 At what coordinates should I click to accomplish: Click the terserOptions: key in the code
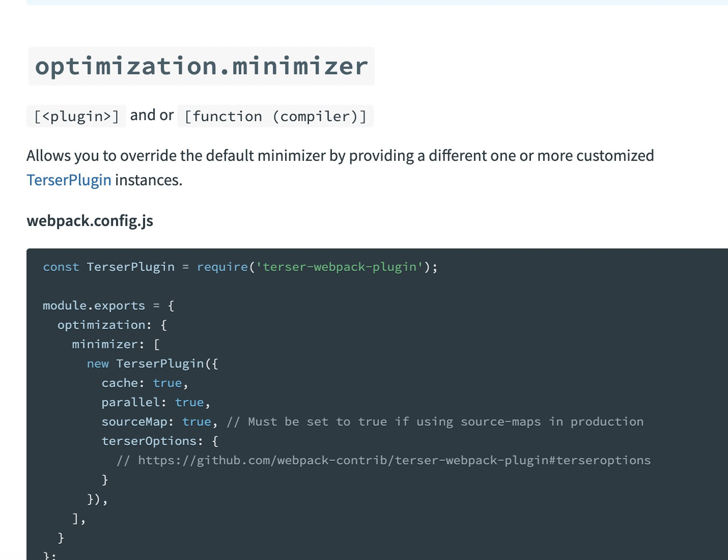[152, 441]
